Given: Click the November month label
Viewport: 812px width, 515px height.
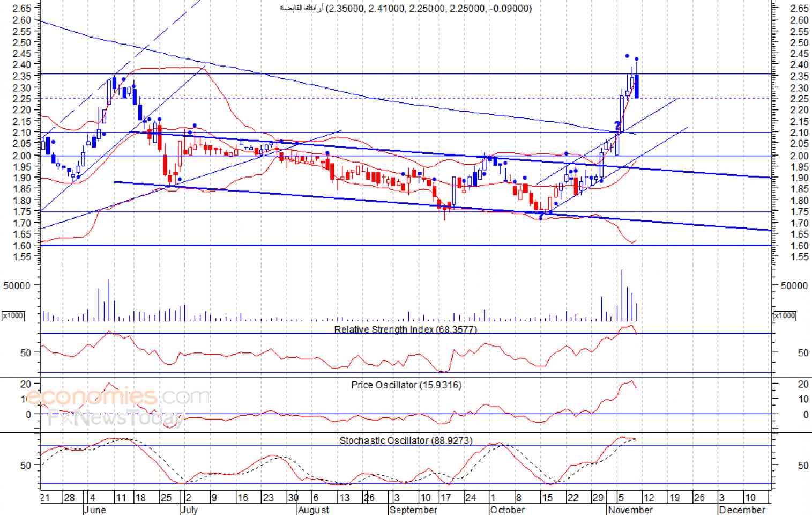Looking at the screenshot, I should pyautogui.click(x=630, y=510).
